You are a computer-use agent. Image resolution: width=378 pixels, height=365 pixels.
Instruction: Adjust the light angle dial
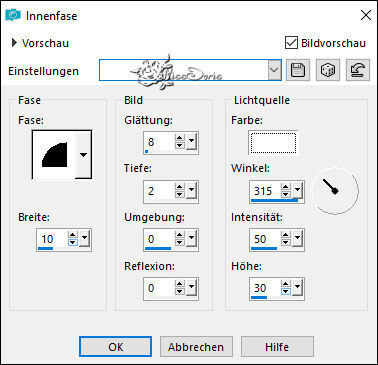(x=335, y=191)
